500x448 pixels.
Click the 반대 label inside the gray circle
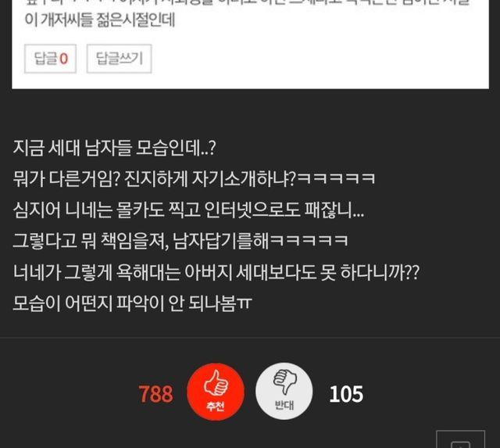[284, 405]
